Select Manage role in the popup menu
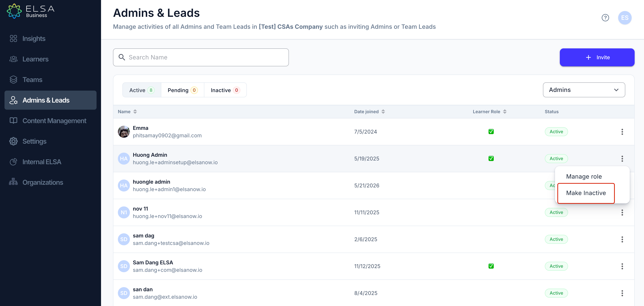The image size is (644, 306). pos(584,177)
